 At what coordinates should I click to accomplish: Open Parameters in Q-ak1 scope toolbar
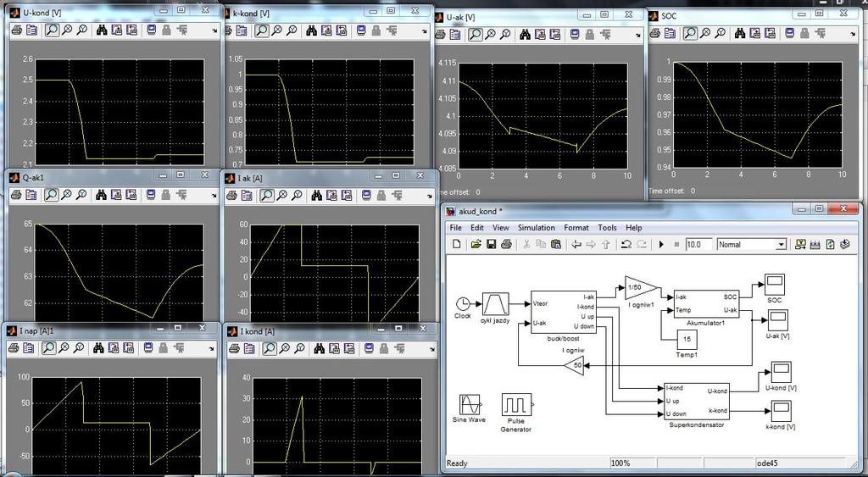coord(31,194)
